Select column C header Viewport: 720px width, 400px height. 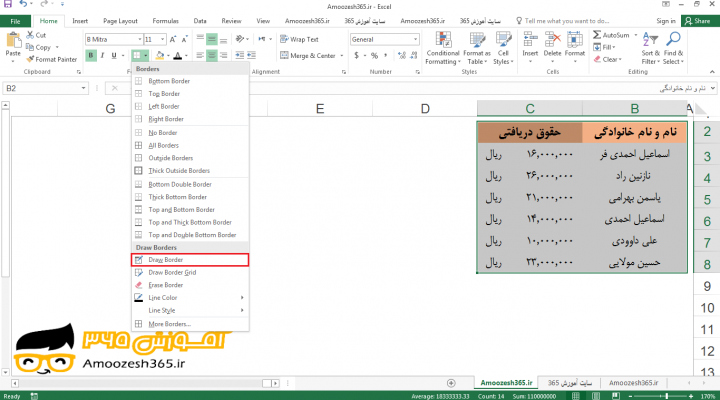click(530, 108)
